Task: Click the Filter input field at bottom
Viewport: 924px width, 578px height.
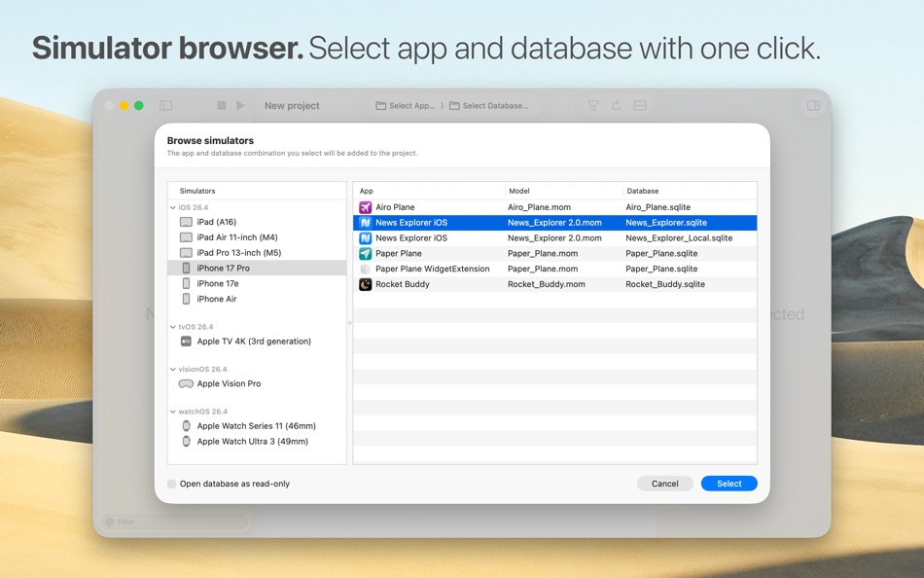Action: 175,522
